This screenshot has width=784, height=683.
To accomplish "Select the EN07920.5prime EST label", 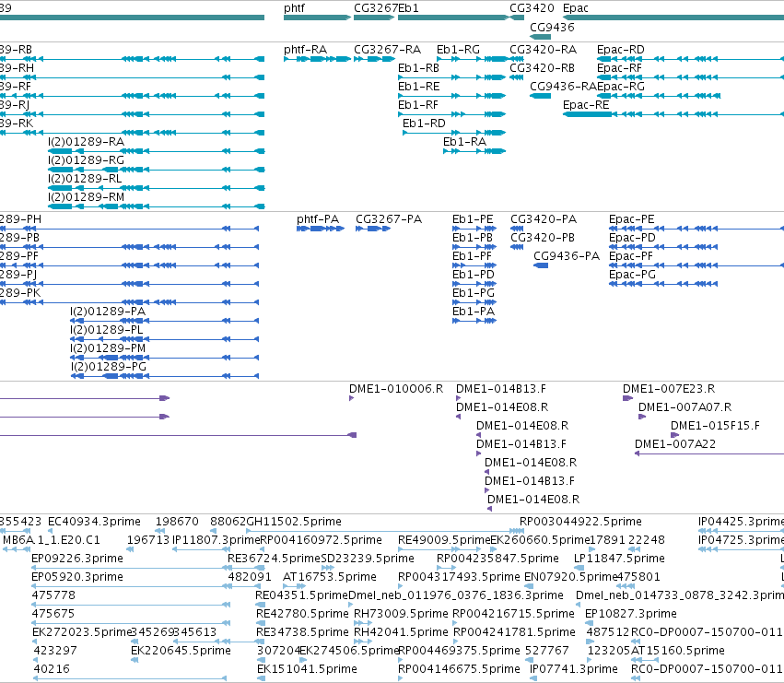I will [x=570, y=577].
